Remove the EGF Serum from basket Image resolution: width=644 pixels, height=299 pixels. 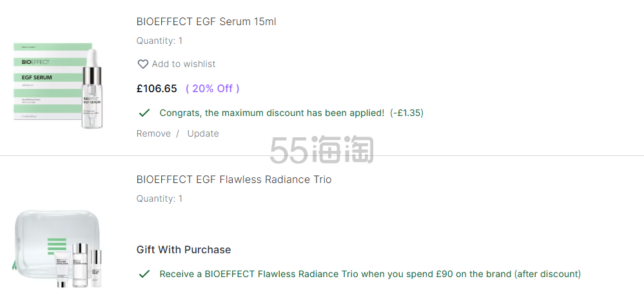click(153, 133)
